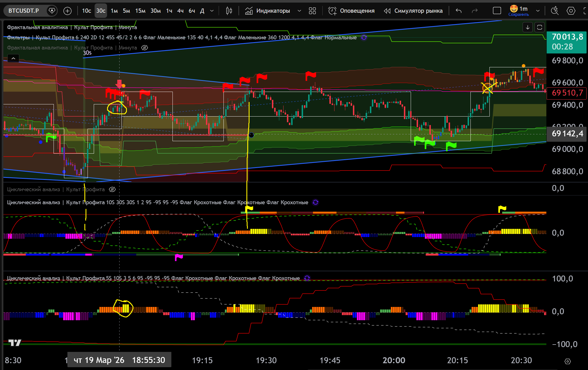Screen dimensions: 588x370
Task: Show the hidden Циклический анализ indicator
Action: tap(112, 189)
